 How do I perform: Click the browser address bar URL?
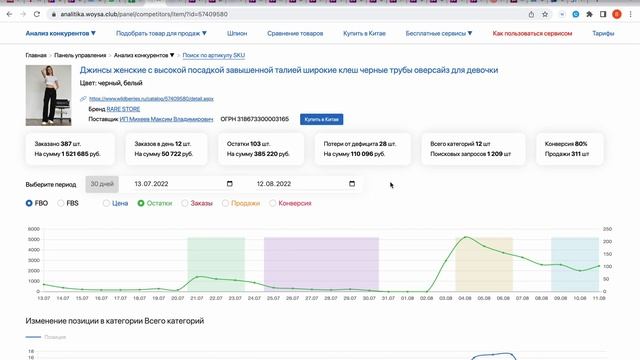(144, 14)
